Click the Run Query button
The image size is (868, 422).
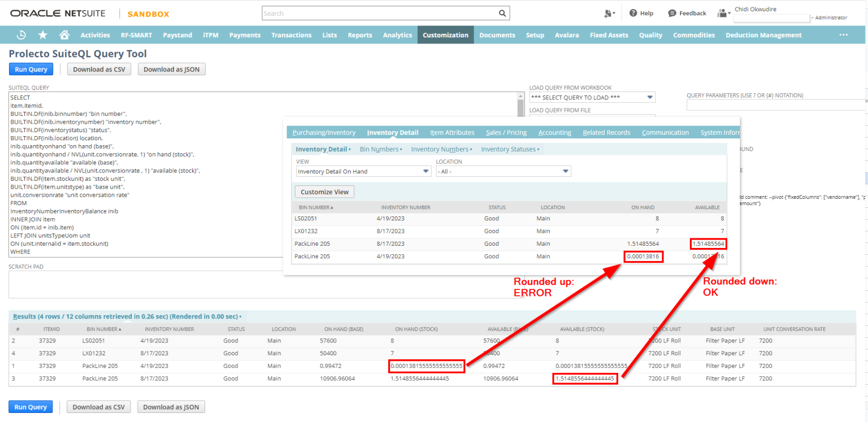(x=31, y=68)
